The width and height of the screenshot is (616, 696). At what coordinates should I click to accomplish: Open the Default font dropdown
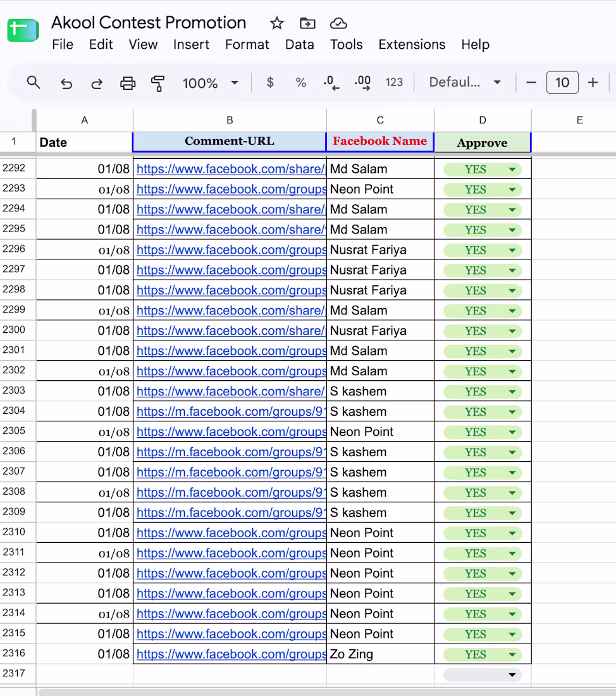[x=465, y=82]
